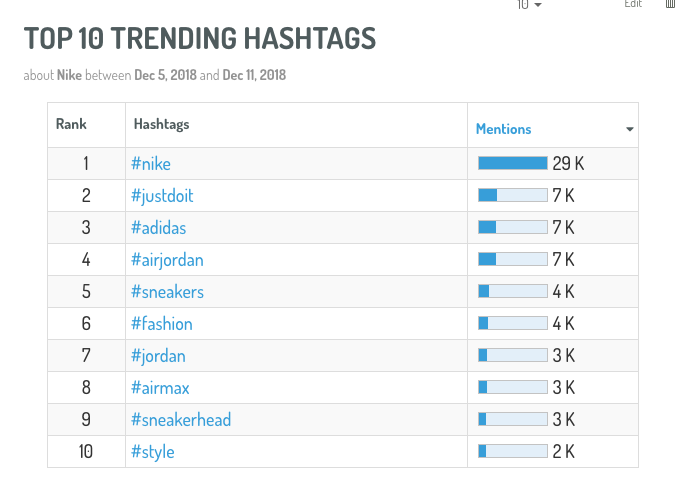Image resolution: width=681 pixels, height=501 pixels.
Task: Click the delete trash icon
Action: click(x=670, y=3)
